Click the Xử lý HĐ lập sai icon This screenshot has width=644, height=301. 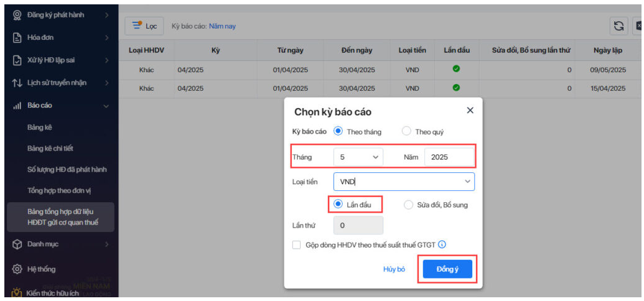(17, 60)
